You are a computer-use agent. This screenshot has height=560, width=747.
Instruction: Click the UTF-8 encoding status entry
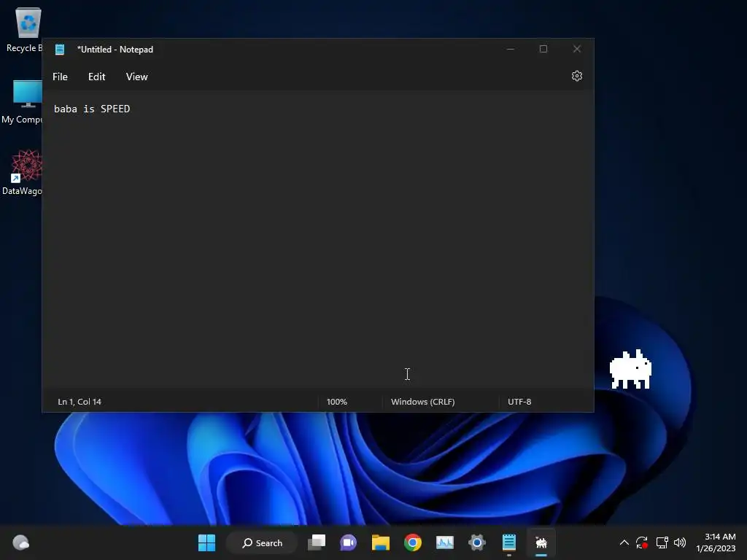[x=519, y=402]
